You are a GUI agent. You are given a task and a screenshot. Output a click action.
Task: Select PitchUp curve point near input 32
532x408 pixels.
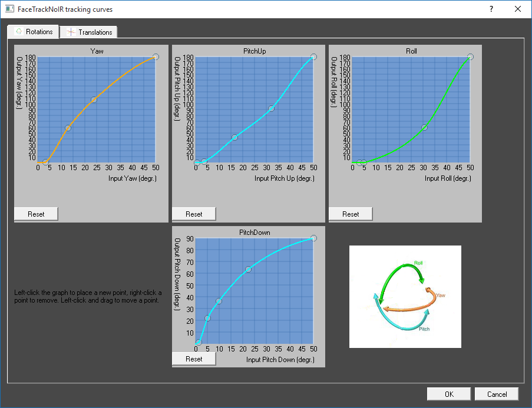[271, 108]
